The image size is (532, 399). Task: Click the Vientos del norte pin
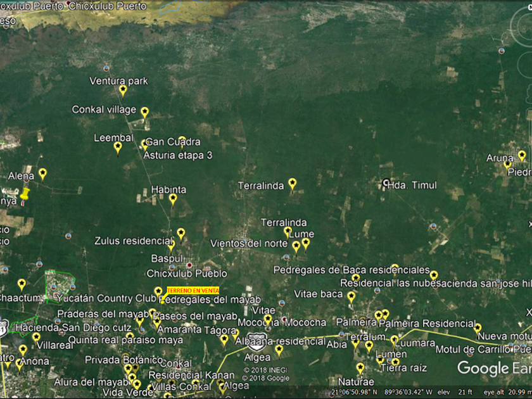pyautogui.click(x=296, y=247)
